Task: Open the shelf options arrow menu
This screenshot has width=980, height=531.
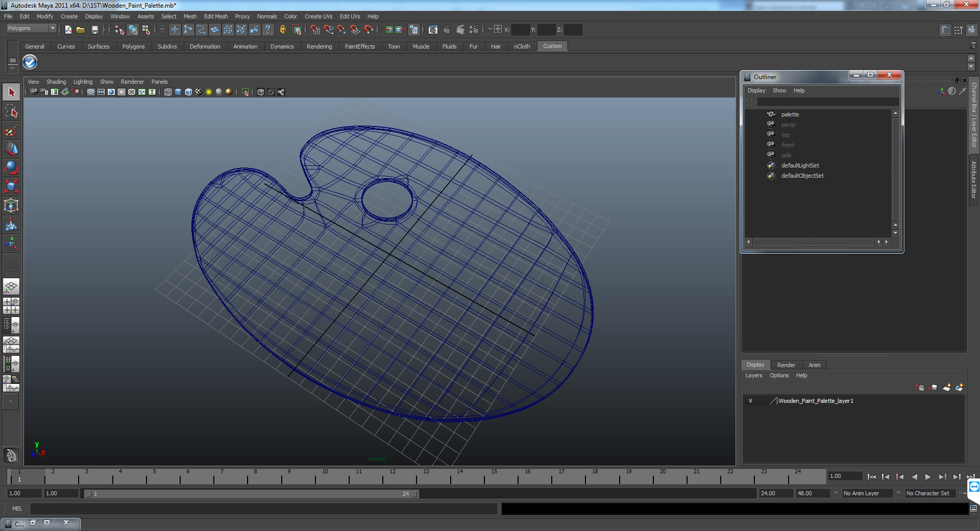Action: click(x=13, y=68)
